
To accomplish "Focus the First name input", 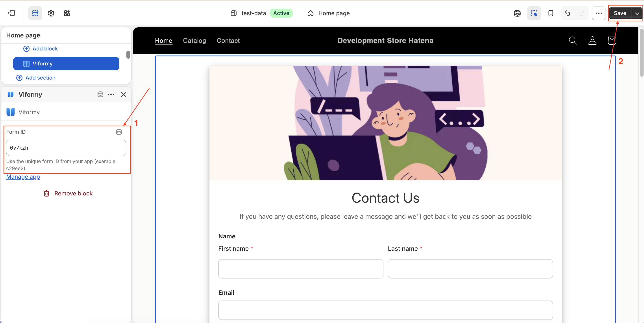I will 301,269.
